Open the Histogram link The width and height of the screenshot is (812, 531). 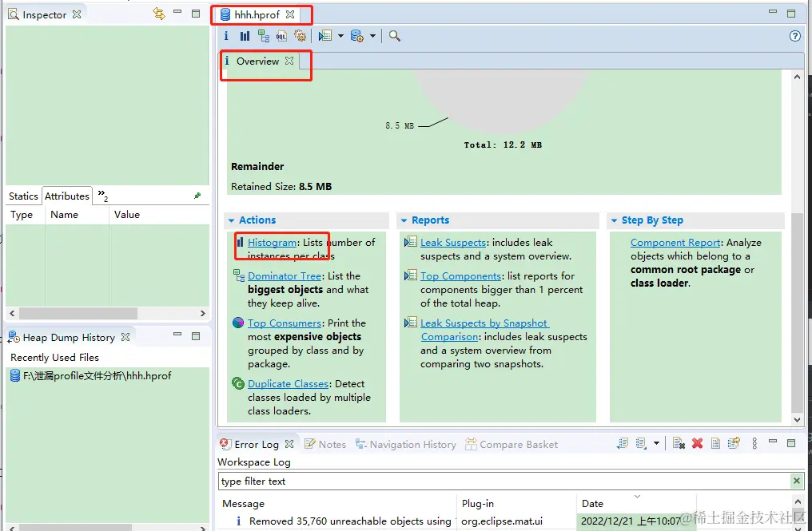coord(272,242)
